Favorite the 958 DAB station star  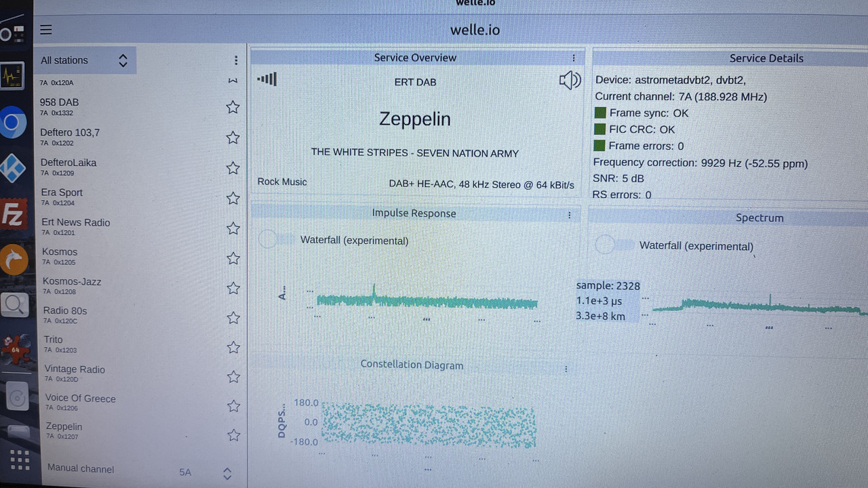(x=233, y=107)
